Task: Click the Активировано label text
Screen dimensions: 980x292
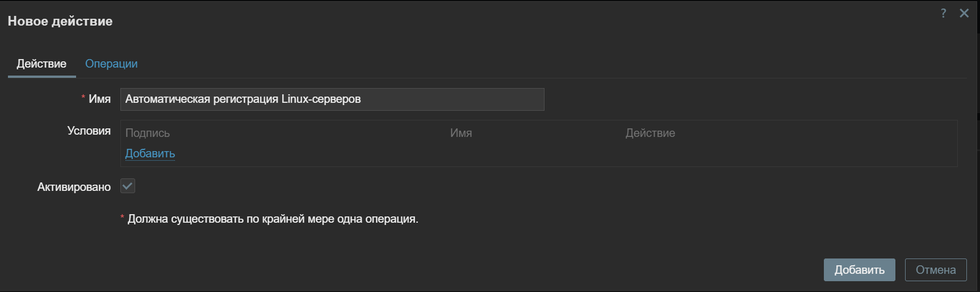Action: [74, 187]
